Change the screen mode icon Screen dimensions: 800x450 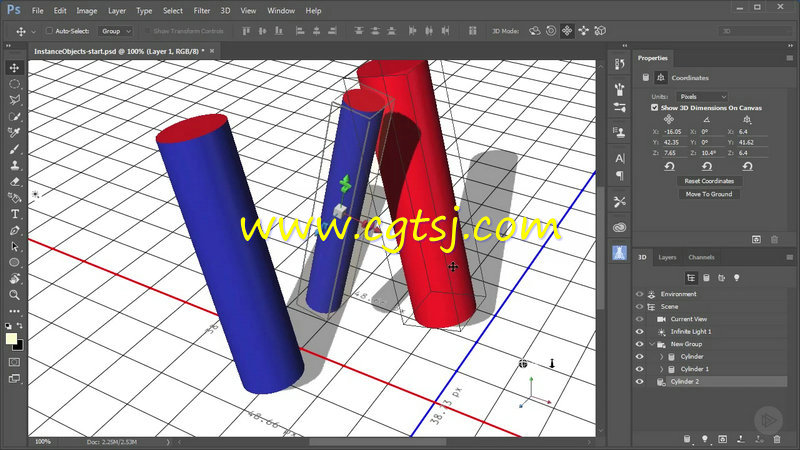point(14,378)
